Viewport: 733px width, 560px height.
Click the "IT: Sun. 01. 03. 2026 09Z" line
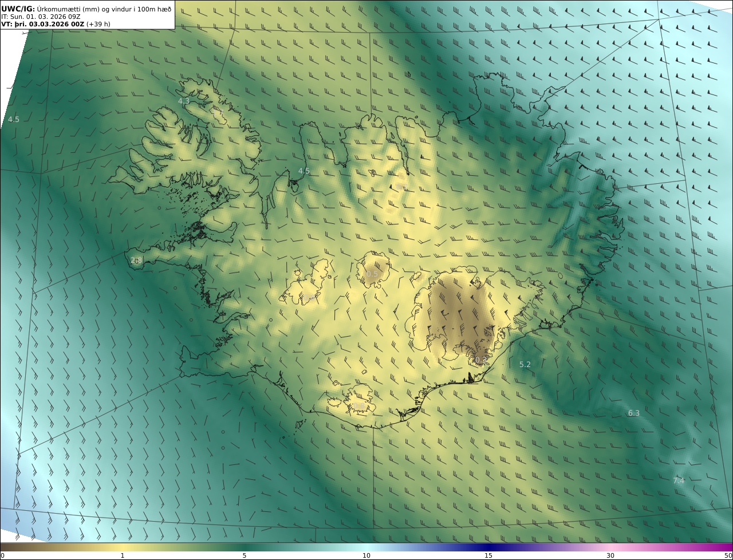41,17
